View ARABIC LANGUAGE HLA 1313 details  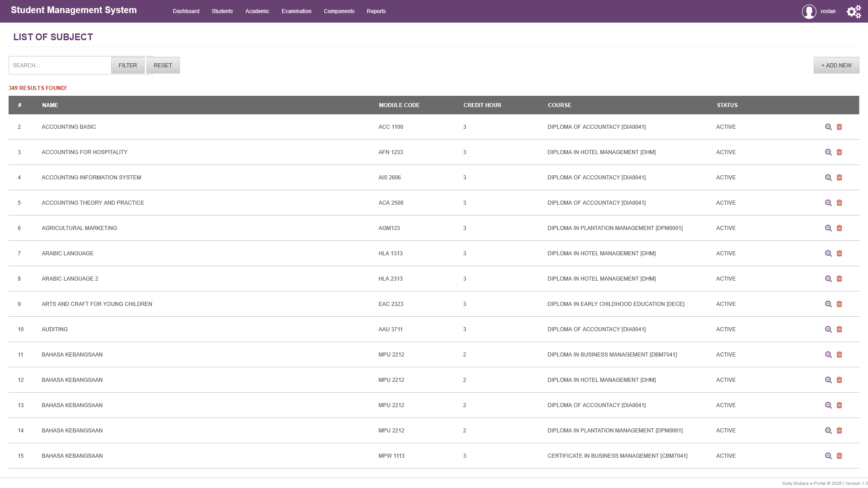tap(828, 253)
